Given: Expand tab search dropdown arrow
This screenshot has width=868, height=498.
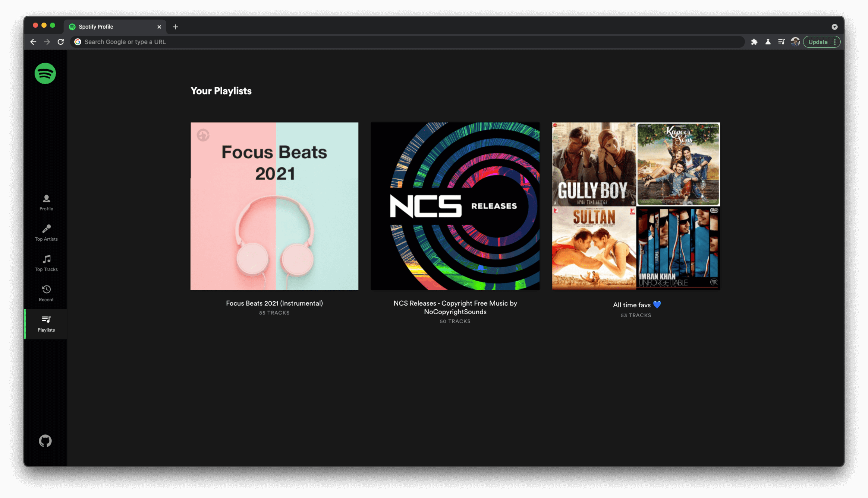Looking at the screenshot, I should [834, 27].
